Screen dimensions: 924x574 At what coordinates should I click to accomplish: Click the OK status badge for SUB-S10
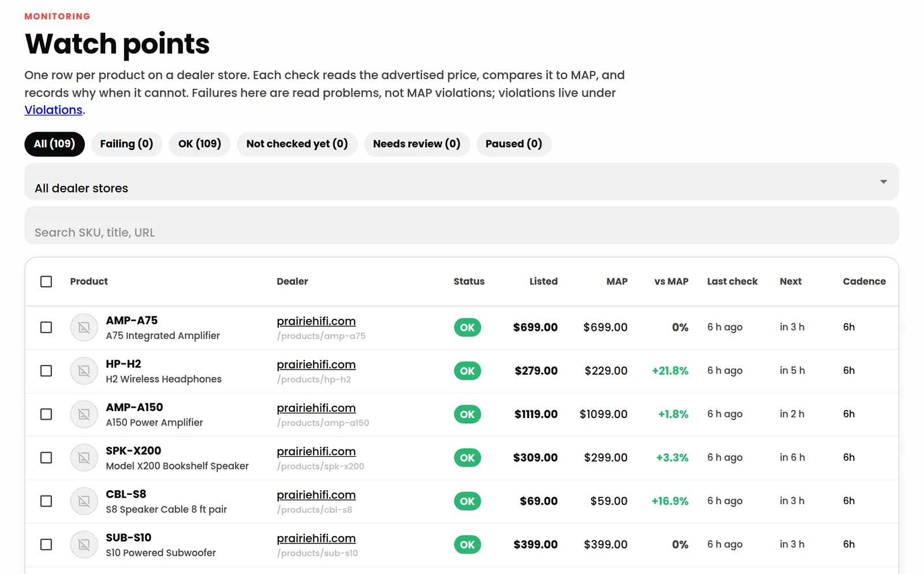pyautogui.click(x=467, y=545)
